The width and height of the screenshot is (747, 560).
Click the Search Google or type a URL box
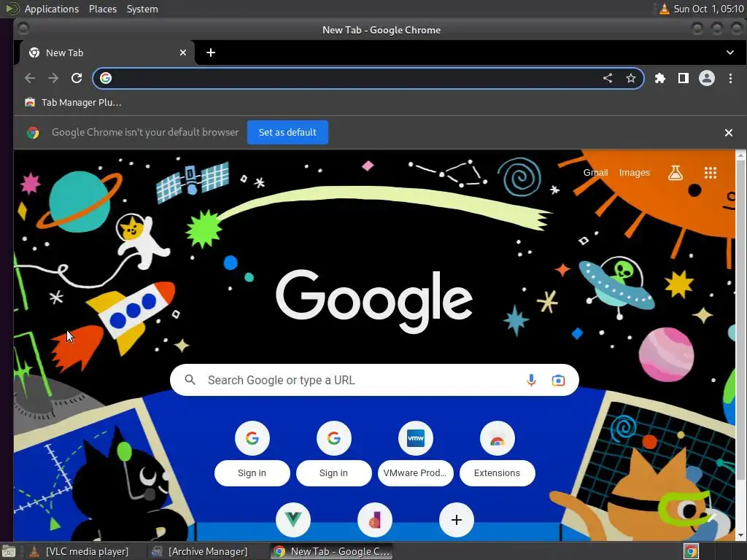374,380
